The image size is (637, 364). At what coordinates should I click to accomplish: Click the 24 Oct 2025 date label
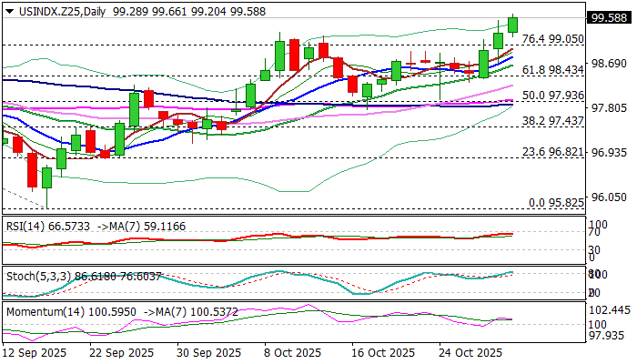(x=470, y=353)
